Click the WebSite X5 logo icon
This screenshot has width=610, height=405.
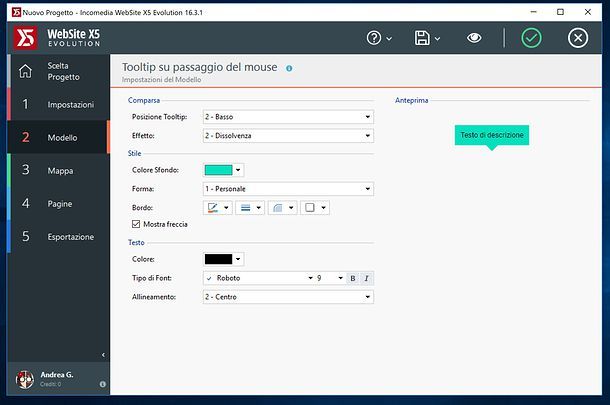(x=25, y=38)
